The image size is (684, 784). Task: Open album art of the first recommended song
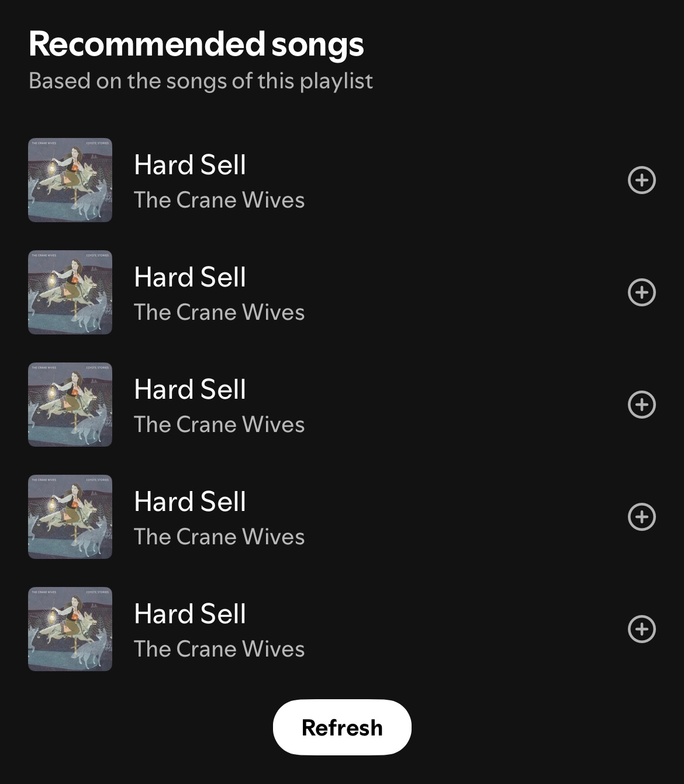pyautogui.click(x=70, y=180)
